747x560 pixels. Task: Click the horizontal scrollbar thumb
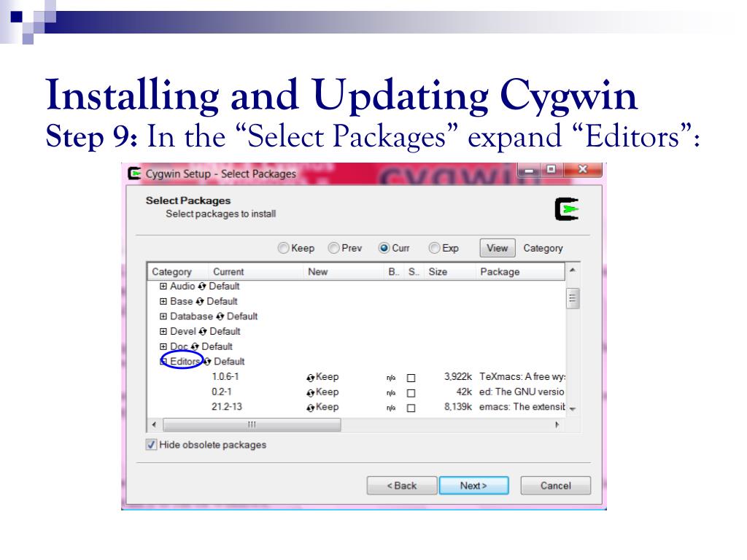[252, 424]
